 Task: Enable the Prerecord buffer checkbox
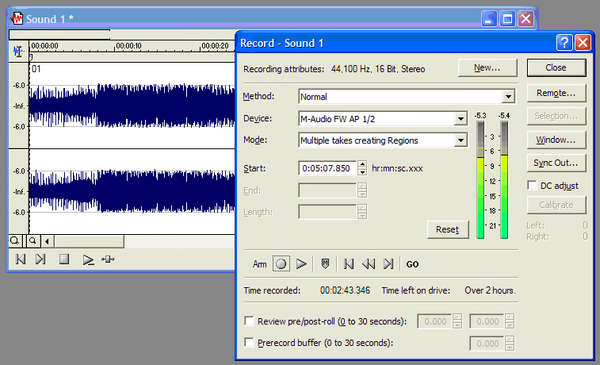[x=249, y=342]
